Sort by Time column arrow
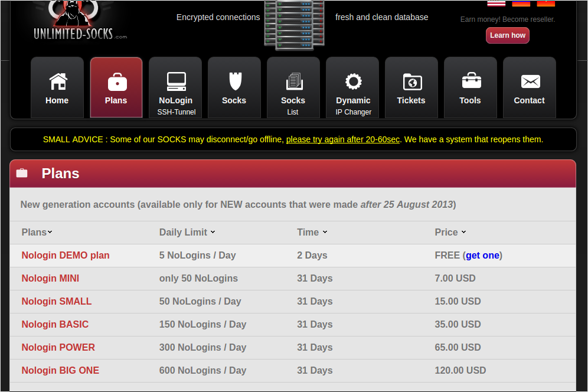The height and width of the screenshot is (392, 588). click(x=325, y=232)
